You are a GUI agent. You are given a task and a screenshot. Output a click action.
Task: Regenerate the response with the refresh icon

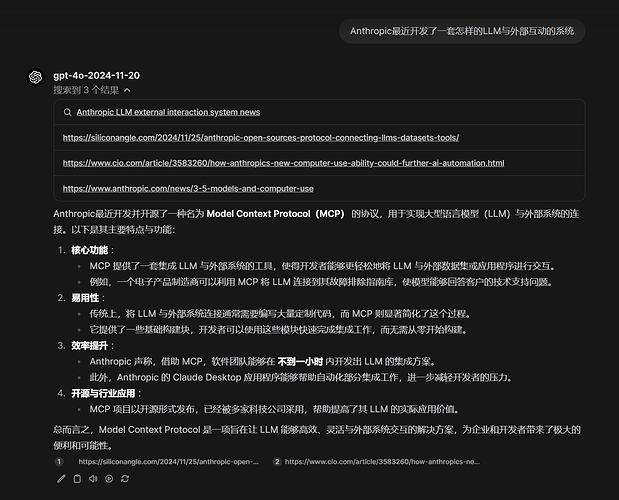(x=125, y=479)
